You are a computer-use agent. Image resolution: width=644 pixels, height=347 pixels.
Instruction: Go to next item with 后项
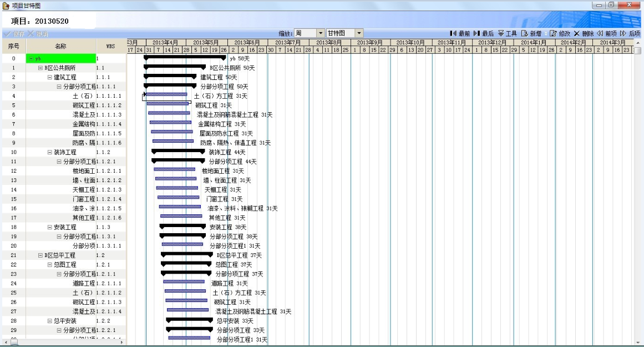coord(630,33)
